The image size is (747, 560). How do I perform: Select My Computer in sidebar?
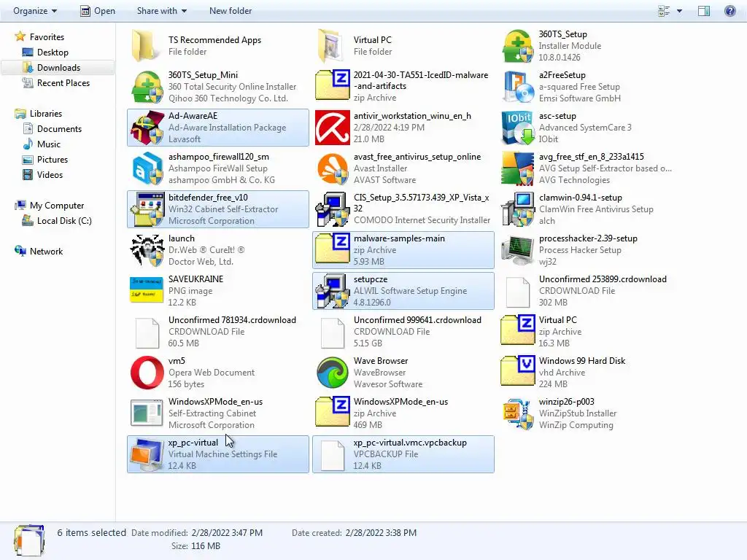coord(50,205)
